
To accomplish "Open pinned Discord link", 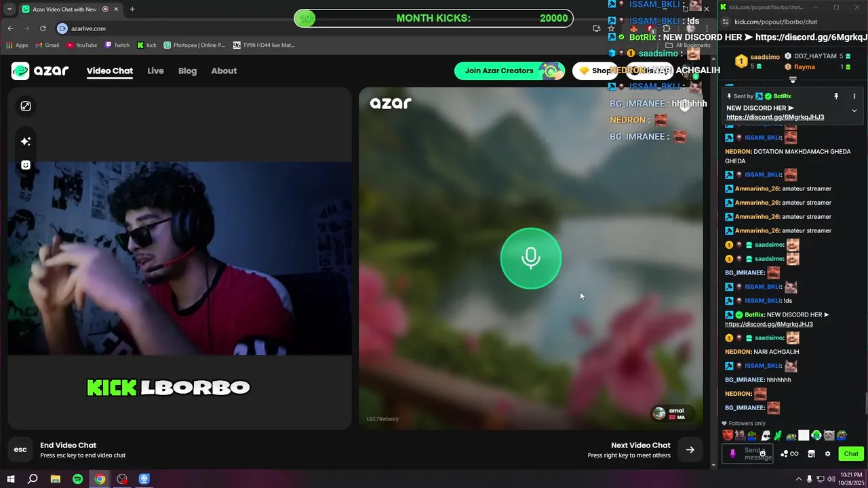I will click(775, 117).
